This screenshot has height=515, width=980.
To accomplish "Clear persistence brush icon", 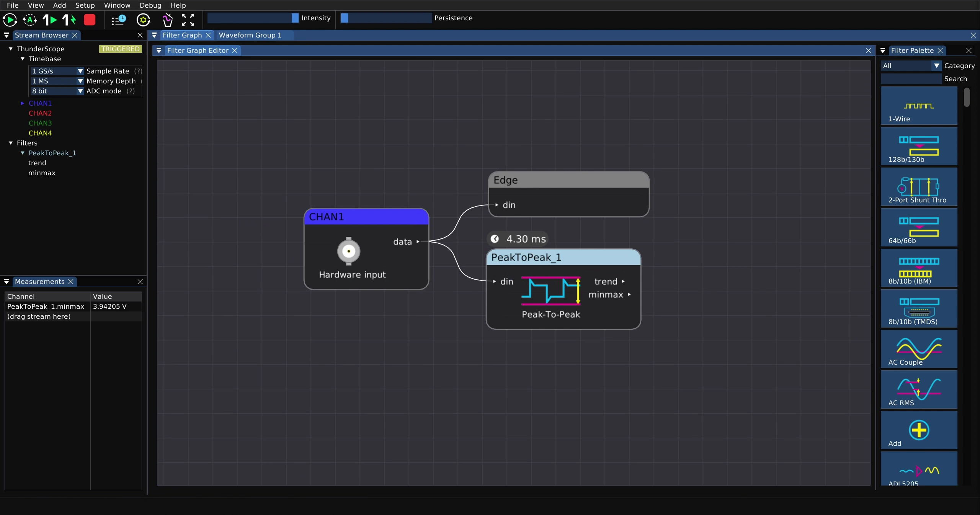I will pos(168,20).
